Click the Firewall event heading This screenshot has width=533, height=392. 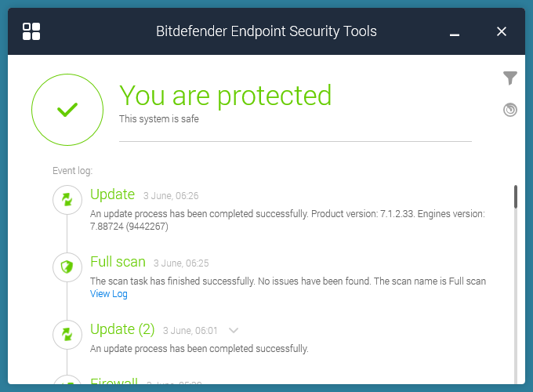114,383
